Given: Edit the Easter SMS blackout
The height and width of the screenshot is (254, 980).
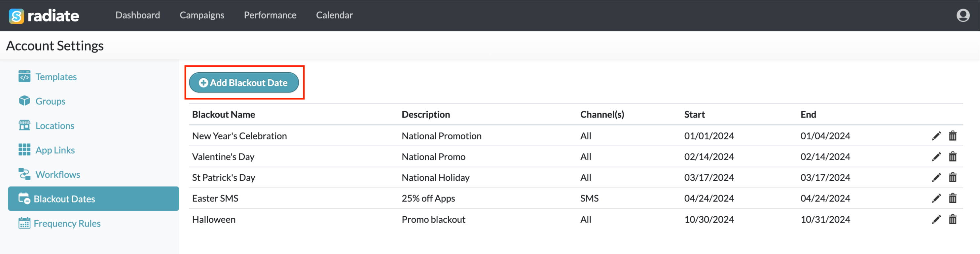Looking at the screenshot, I should (x=936, y=199).
